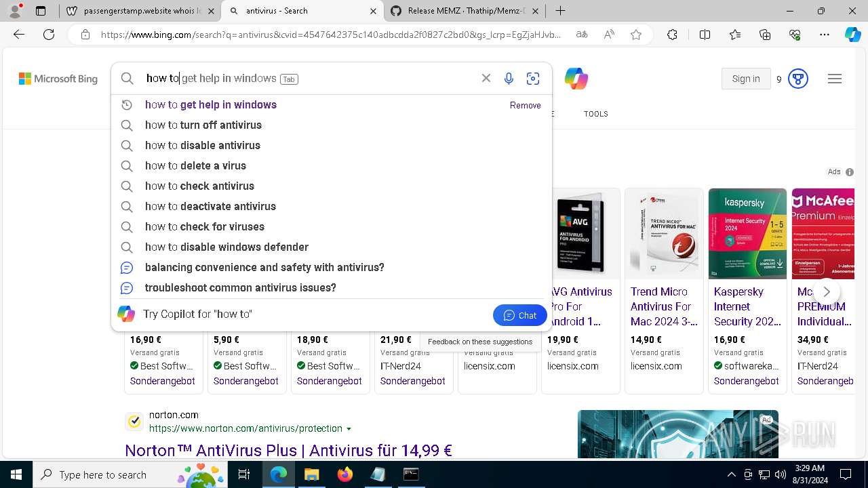Open Trend Micro Antivirus For Mac ad
This screenshot has height=488, width=868.
pos(663,306)
